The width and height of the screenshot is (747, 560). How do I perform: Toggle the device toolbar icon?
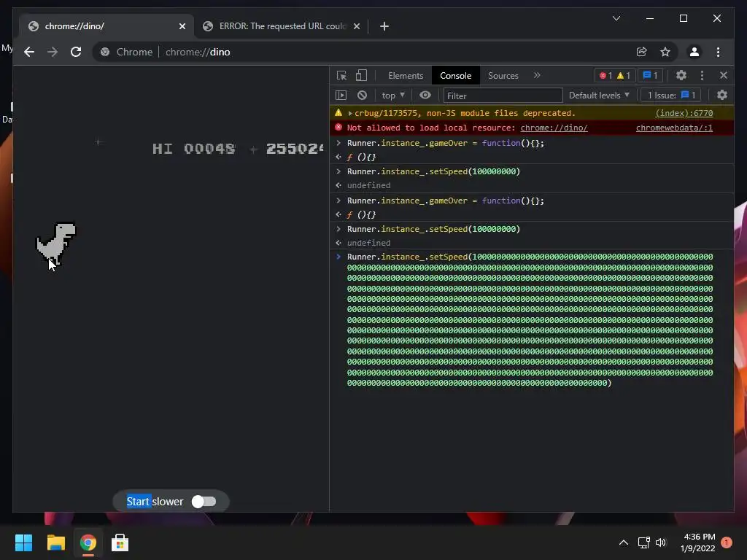point(362,75)
